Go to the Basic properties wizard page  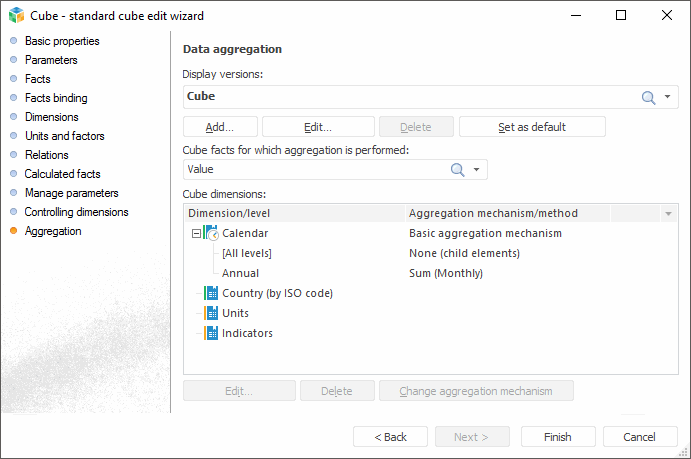(x=62, y=41)
